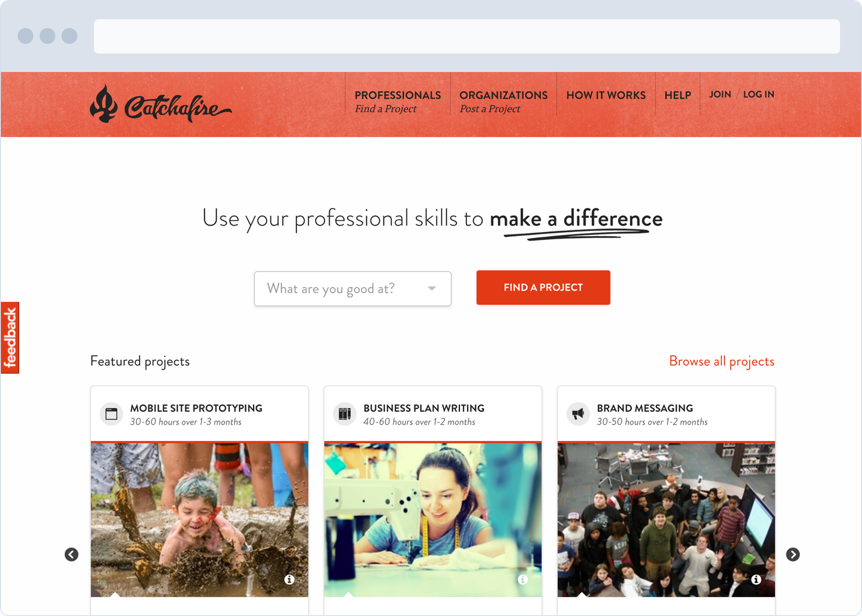The height and width of the screenshot is (616, 862).
Task: Open the red feedback side tab
Action: (10, 338)
